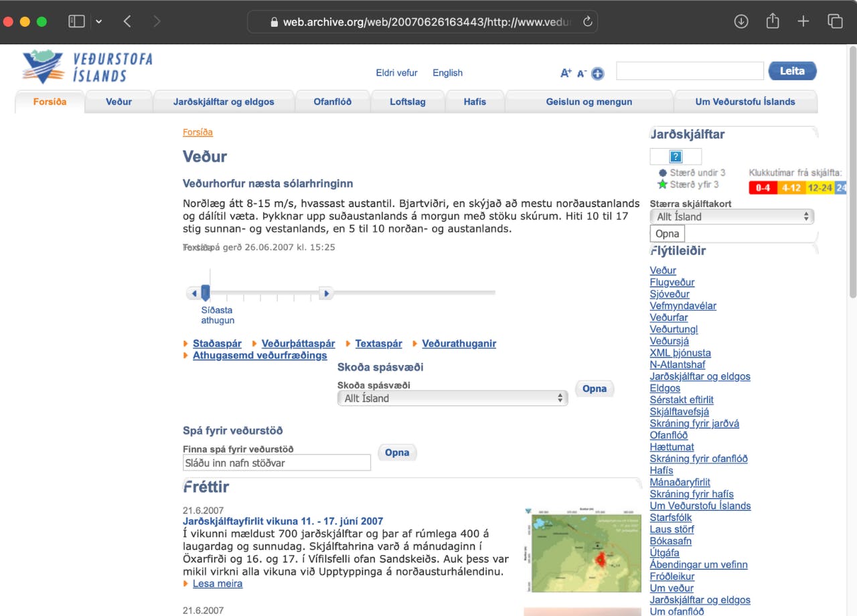The width and height of the screenshot is (857, 616).
Task: Open Hættumat quick link
Action: [672, 447]
